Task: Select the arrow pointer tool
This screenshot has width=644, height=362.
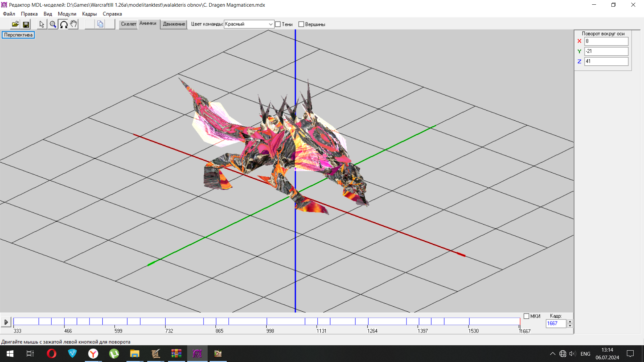Action: pos(42,24)
